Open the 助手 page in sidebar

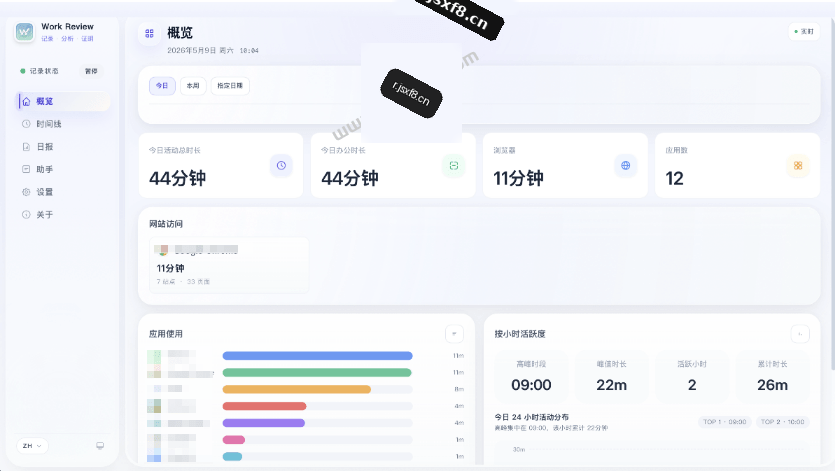[x=63, y=169]
